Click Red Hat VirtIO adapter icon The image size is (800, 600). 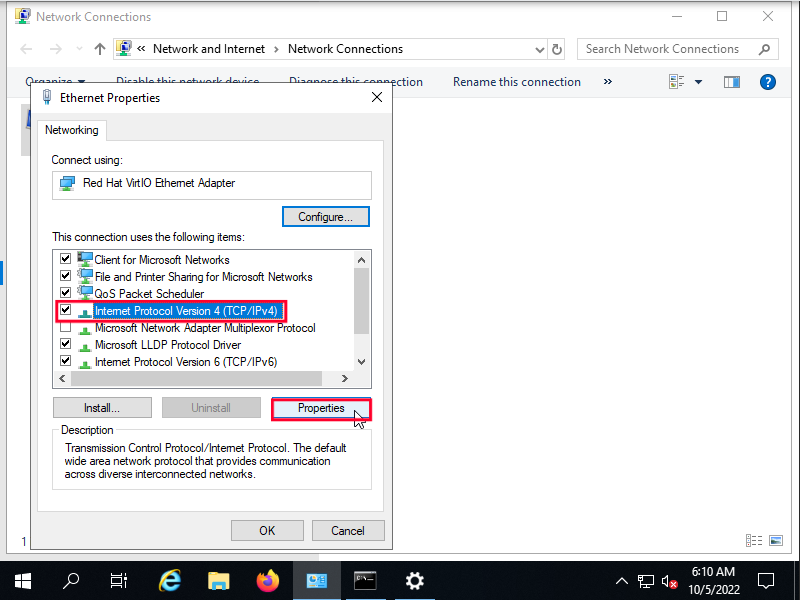[67, 183]
